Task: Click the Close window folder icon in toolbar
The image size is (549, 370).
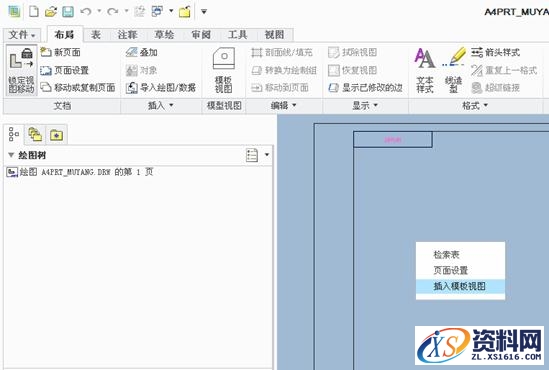Action: (185, 12)
